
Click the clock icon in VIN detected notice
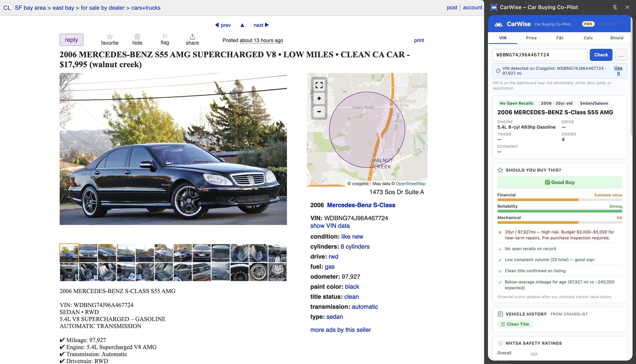tap(498, 71)
